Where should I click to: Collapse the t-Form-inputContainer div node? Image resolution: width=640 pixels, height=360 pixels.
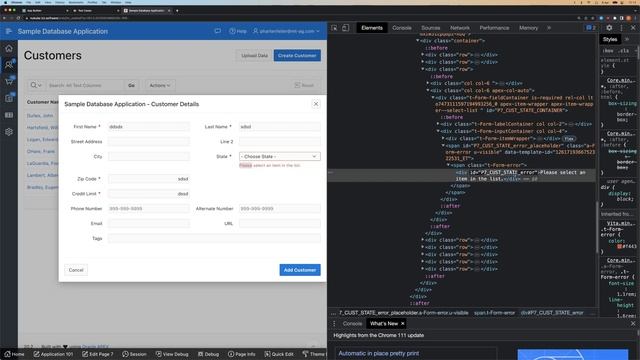(x=438, y=131)
